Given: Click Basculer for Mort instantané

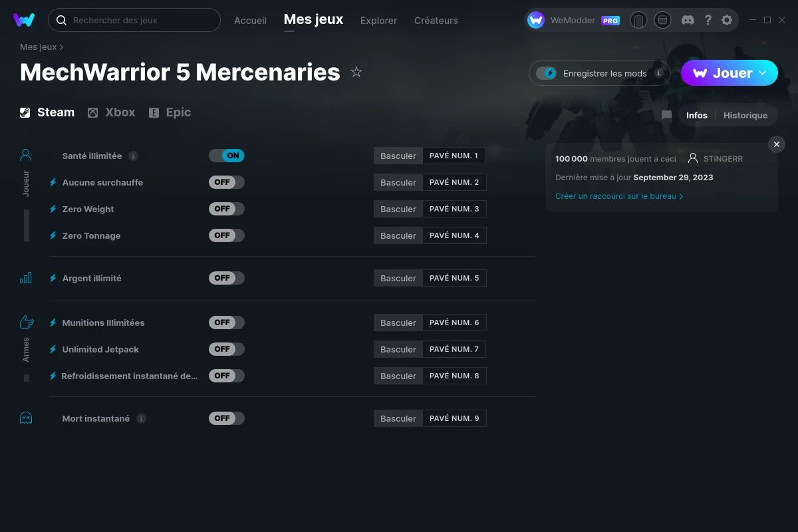Looking at the screenshot, I should coord(398,418).
